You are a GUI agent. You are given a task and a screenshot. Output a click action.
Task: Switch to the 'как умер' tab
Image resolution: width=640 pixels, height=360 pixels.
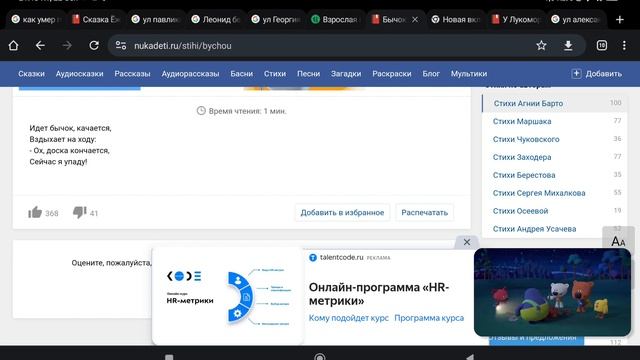click(36, 19)
